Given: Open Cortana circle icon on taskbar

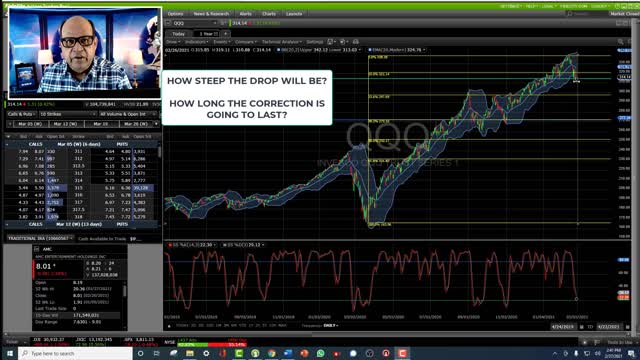Looking at the screenshot, I should point(141,353).
